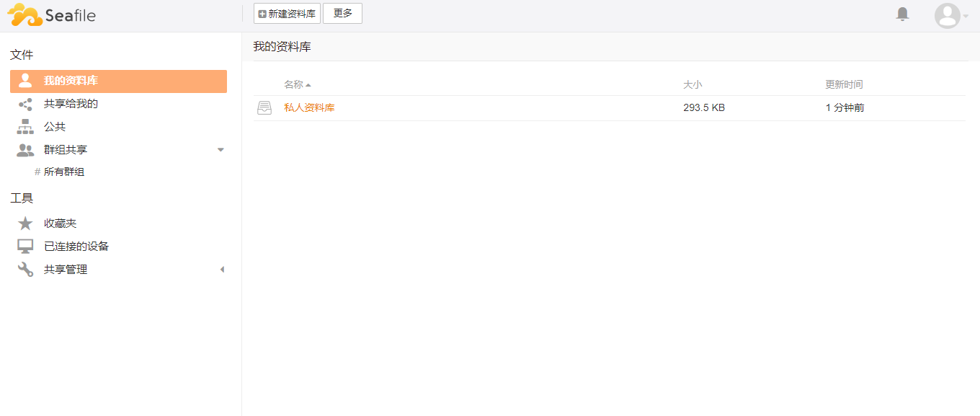The width and height of the screenshot is (980, 416).
Task: Click the 收藏夹 star icon
Action: (25, 224)
